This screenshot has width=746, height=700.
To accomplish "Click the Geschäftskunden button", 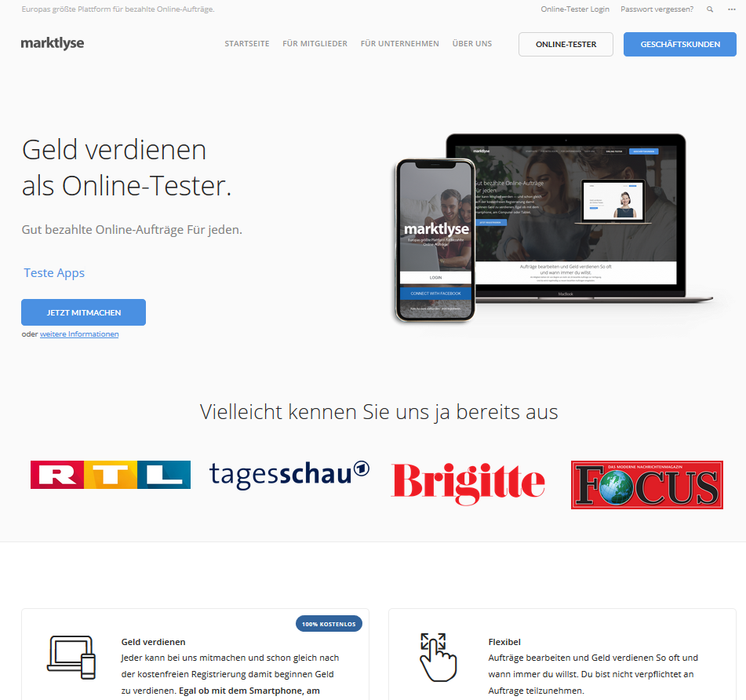I will [x=680, y=44].
